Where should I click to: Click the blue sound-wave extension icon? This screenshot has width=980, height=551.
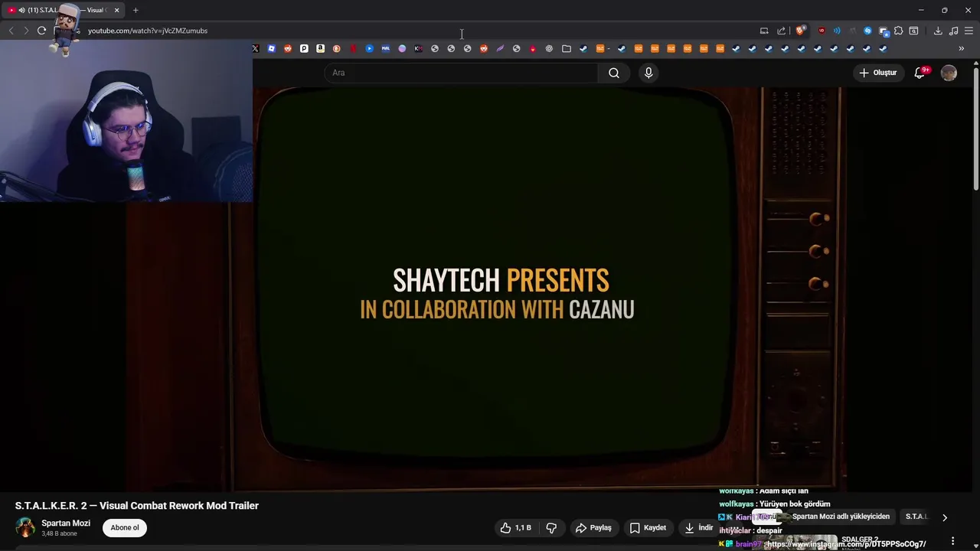pyautogui.click(x=837, y=31)
